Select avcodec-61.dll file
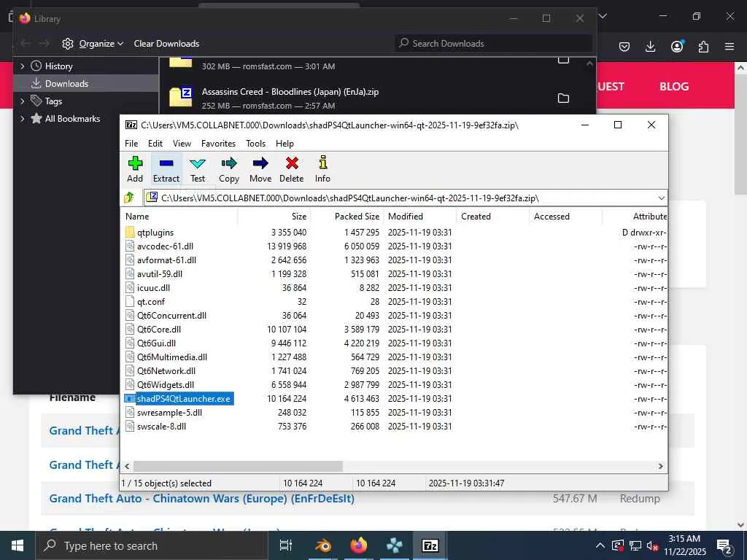This screenshot has width=747, height=560. point(160,246)
